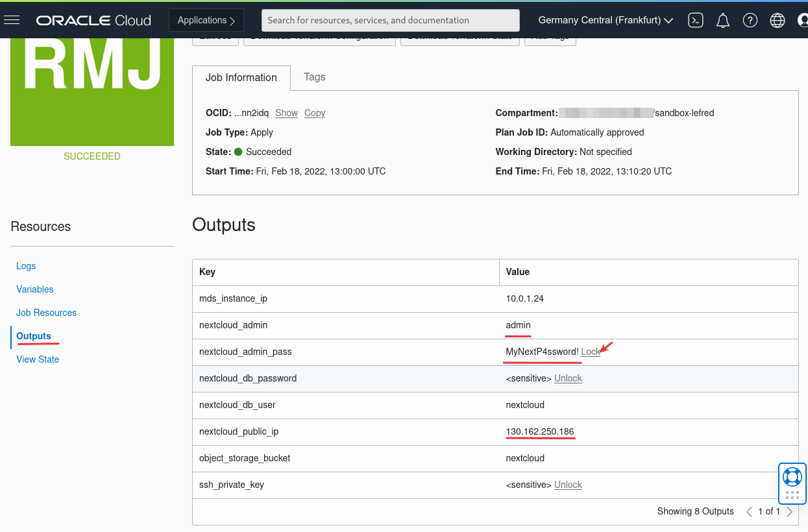
Task: Open the language globe icon
Action: [777, 20]
